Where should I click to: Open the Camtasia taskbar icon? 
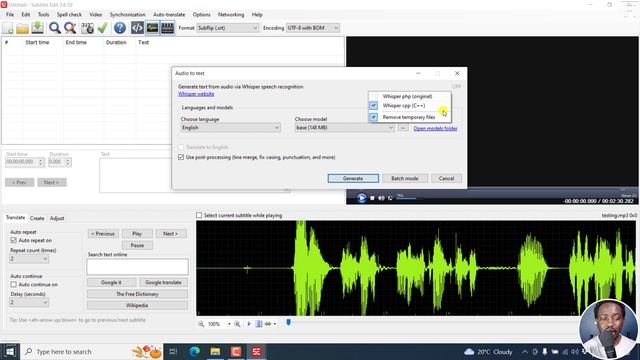tap(236, 351)
